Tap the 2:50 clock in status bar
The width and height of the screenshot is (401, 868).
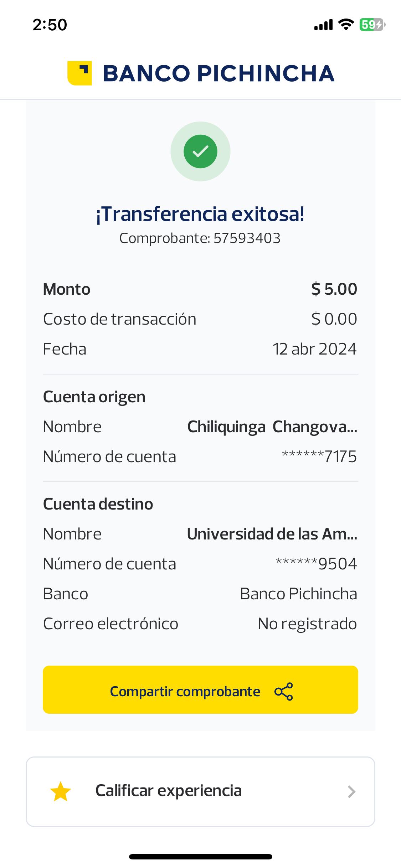tap(50, 25)
